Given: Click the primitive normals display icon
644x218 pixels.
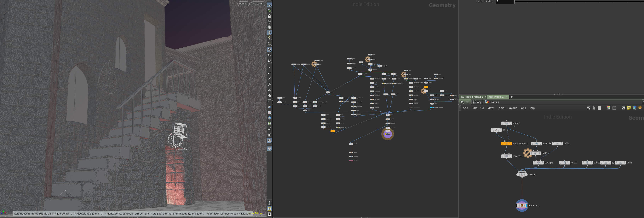Looking at the screenshot, I should (269, 90).
